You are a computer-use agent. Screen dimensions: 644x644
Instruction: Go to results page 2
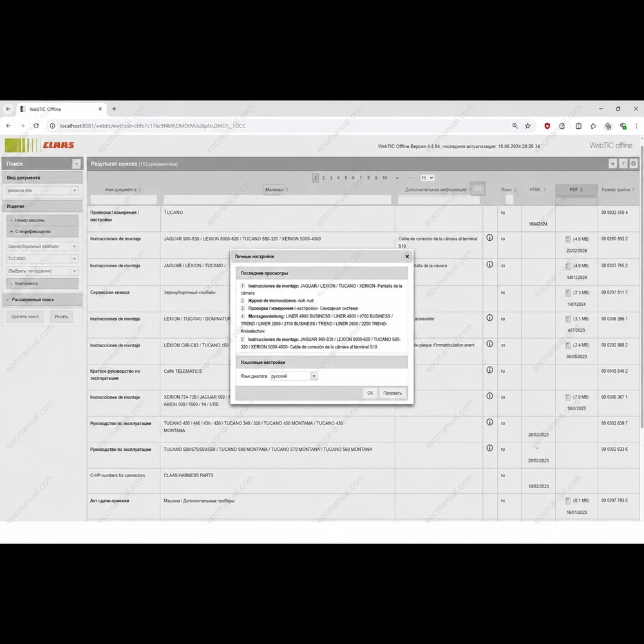coord(323,178)
